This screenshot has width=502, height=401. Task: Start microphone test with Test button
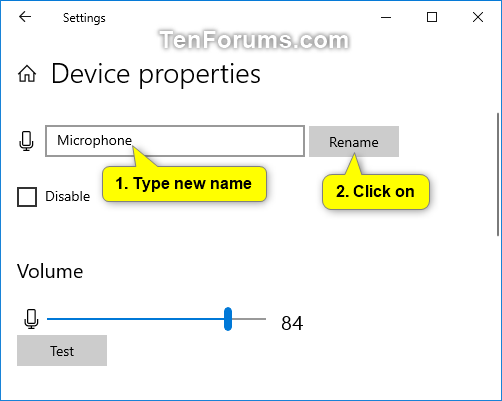62,351
